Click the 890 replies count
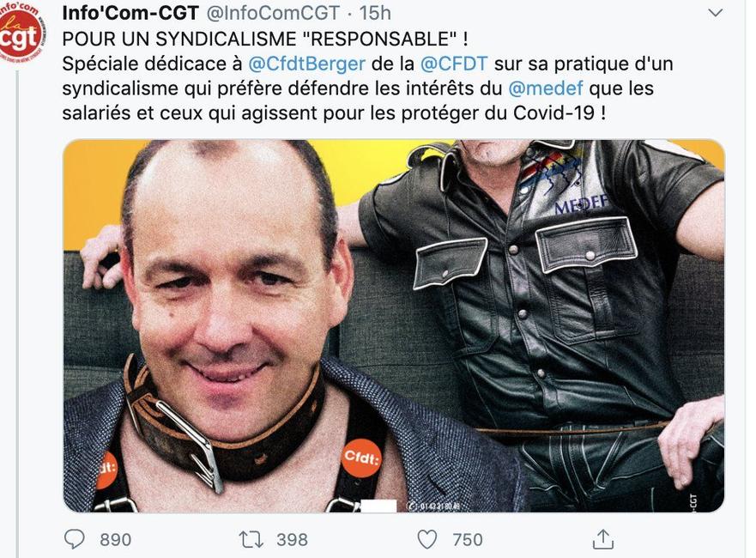The height and width of the screenshot is (558, 756). 115,540
